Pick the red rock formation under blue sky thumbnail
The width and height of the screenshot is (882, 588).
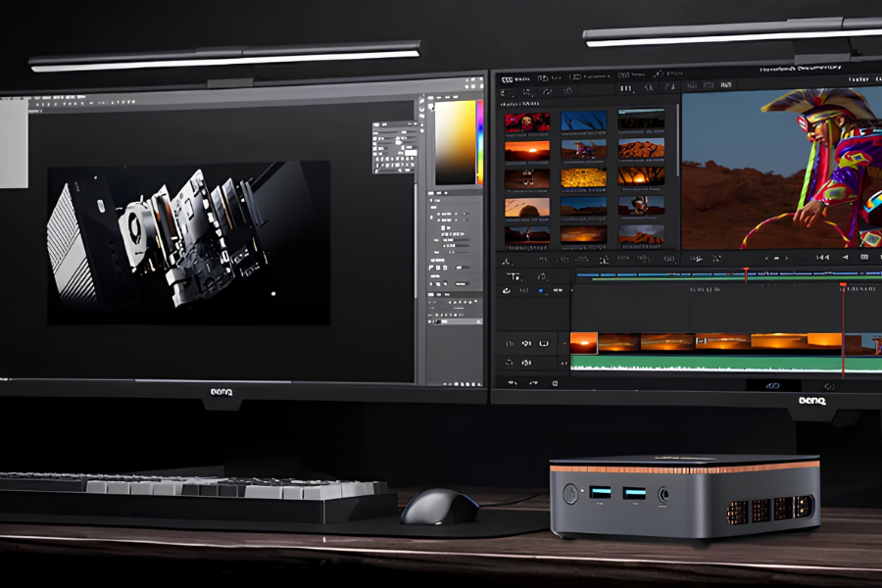tap(641, 149)
